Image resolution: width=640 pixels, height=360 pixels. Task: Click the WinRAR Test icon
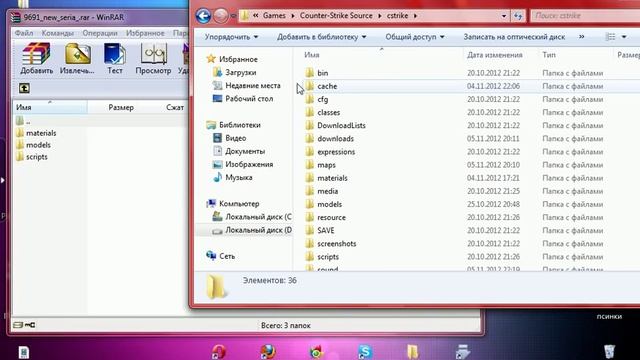coord(115,59)
